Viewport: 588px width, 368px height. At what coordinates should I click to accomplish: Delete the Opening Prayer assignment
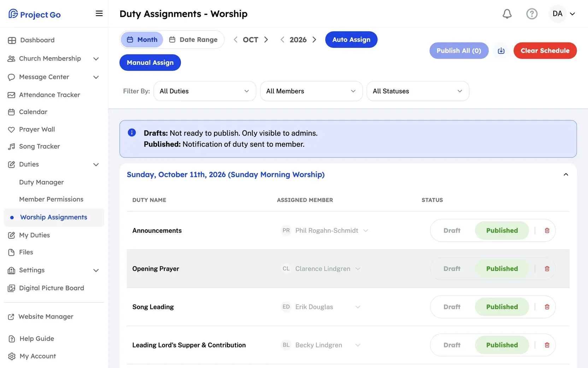(x=547, y=269)
